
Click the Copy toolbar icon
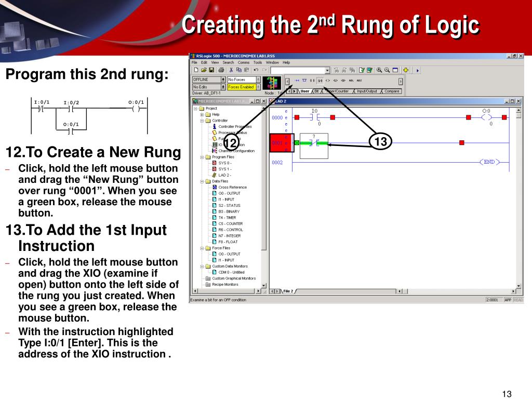[239, 70]
